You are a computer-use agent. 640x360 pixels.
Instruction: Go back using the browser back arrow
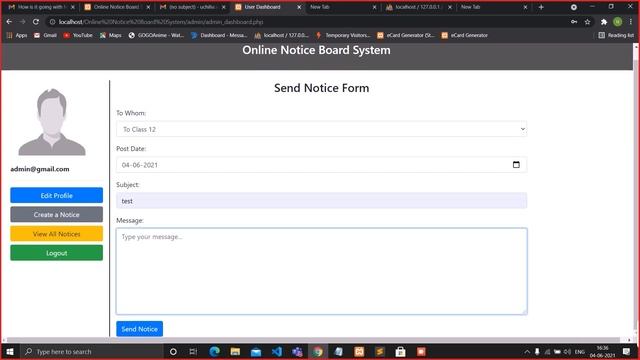tap(9, 22)
